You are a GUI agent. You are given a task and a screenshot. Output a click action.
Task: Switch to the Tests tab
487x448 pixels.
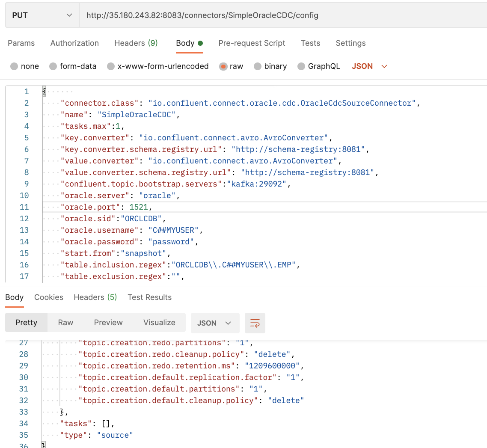pyautogui.click(x=310, y=43)
